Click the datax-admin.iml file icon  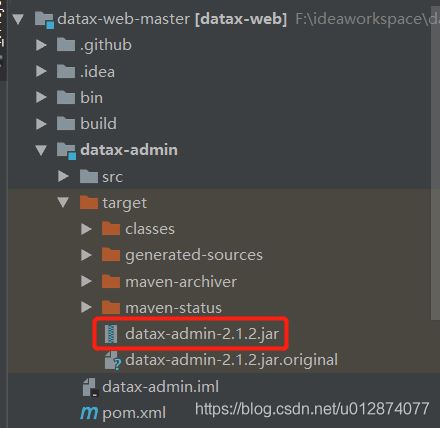pos(90,387)
